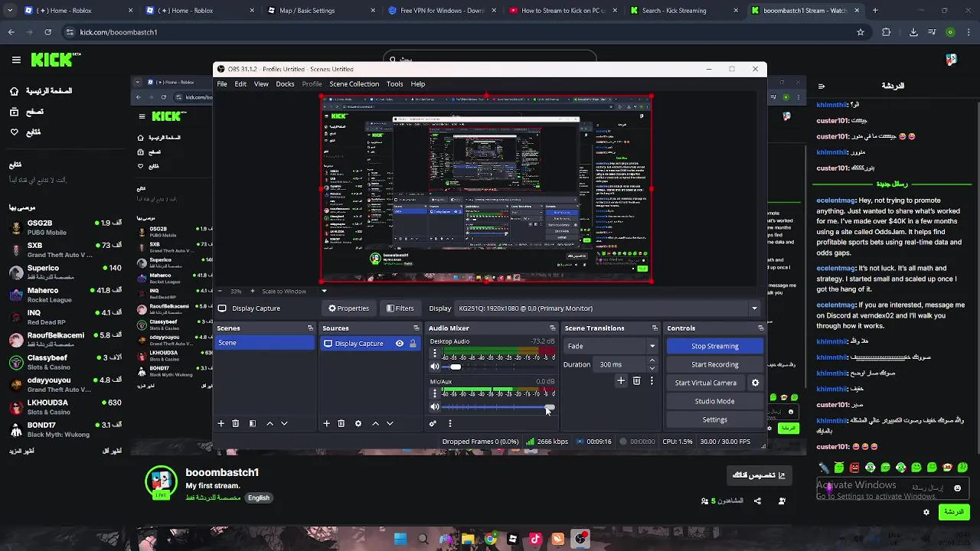Open virtual camera settings gear icon
The width and height of the screenshot is (980, 551).
(x=755, y=383)
